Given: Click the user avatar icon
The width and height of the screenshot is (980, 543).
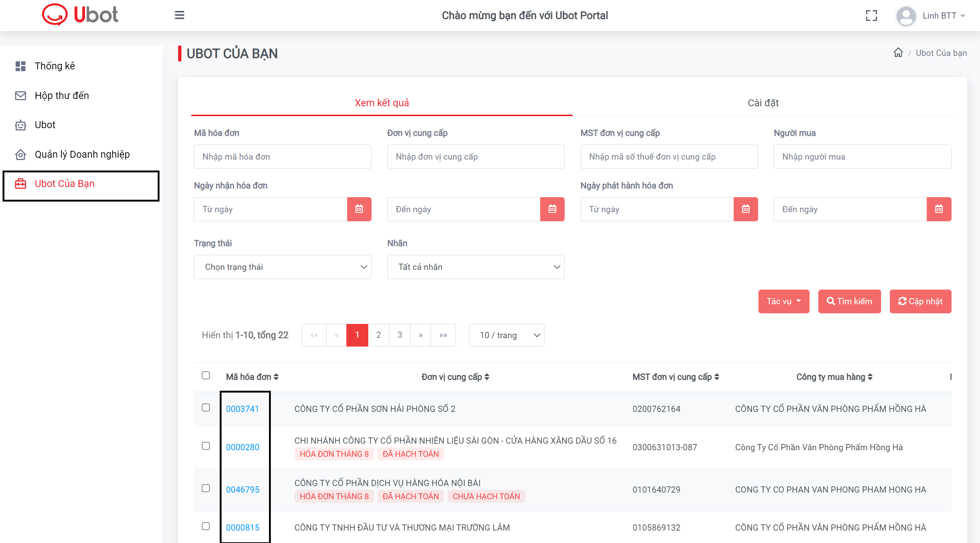Looking at the screenshot, I should pos(906,16).
